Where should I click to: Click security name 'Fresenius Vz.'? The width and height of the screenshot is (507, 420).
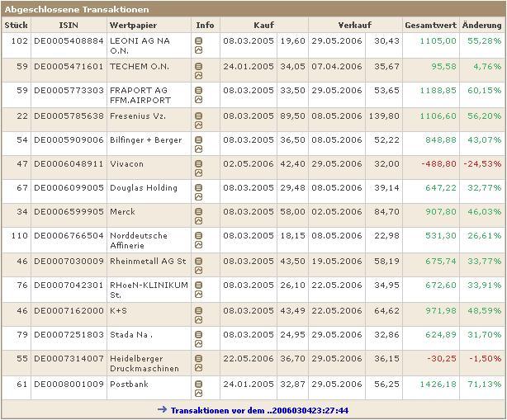click(138, 116)
